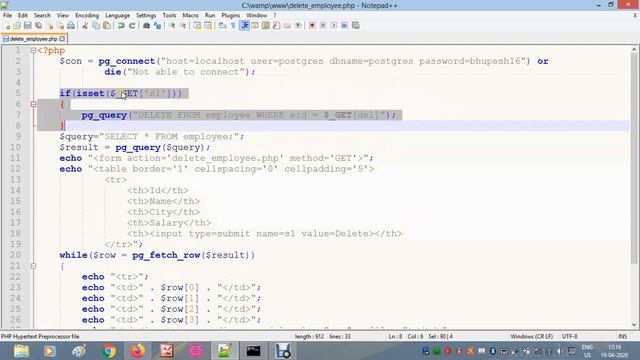This screenshot has height=360, width=640.
Task: Open the command prompt taskbar icon
Action: (x=253, y=351)
